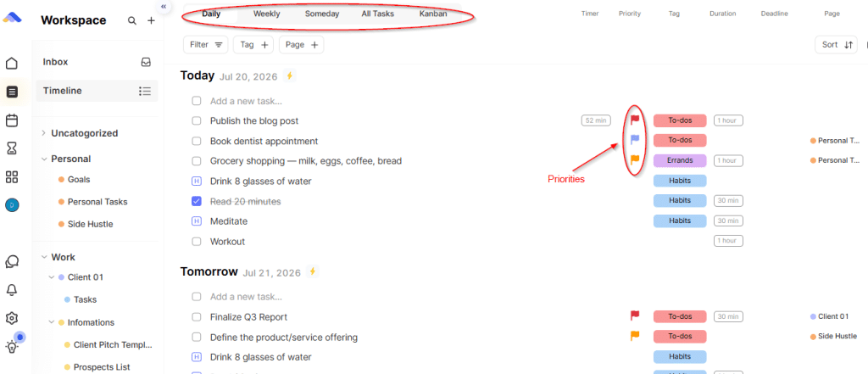Uncheck the Read 20 minutes task checkbox
The width and height of the screenshot is (868, 374).
(197, 201)
